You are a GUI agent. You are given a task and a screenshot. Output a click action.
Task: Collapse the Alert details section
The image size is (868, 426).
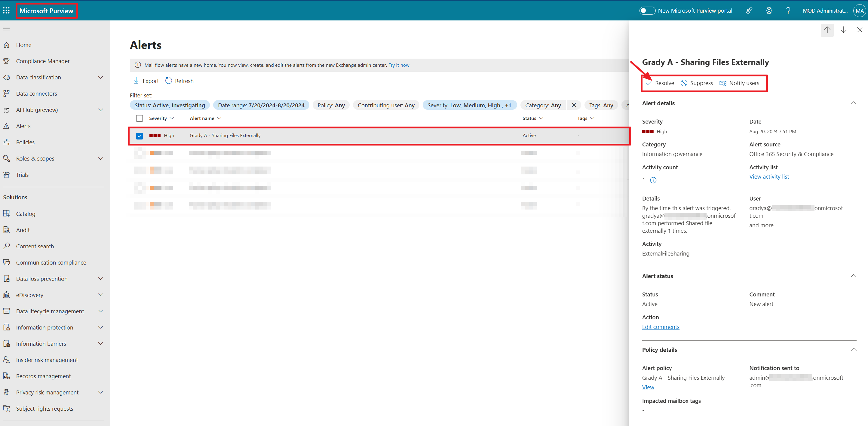854,103
